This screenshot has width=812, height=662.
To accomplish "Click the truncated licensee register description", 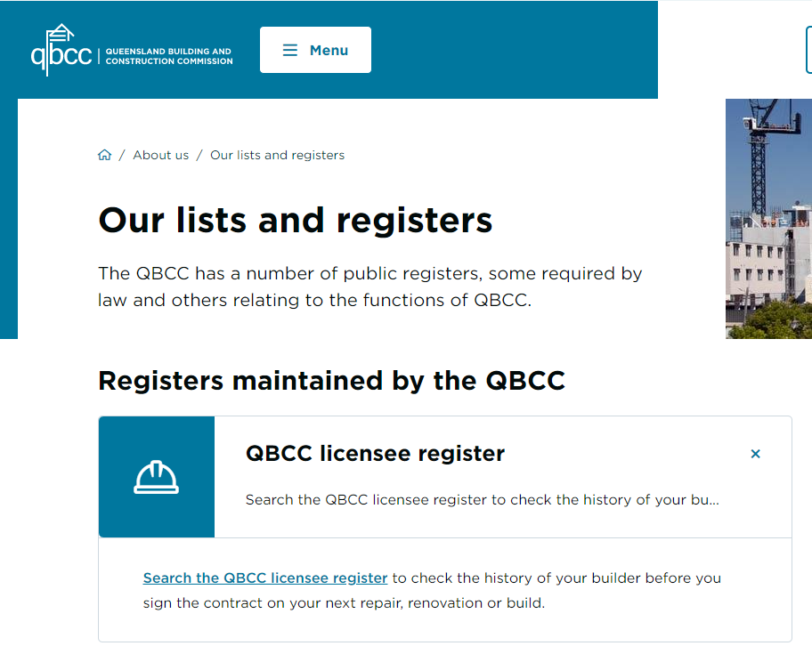I will [483, 499].
